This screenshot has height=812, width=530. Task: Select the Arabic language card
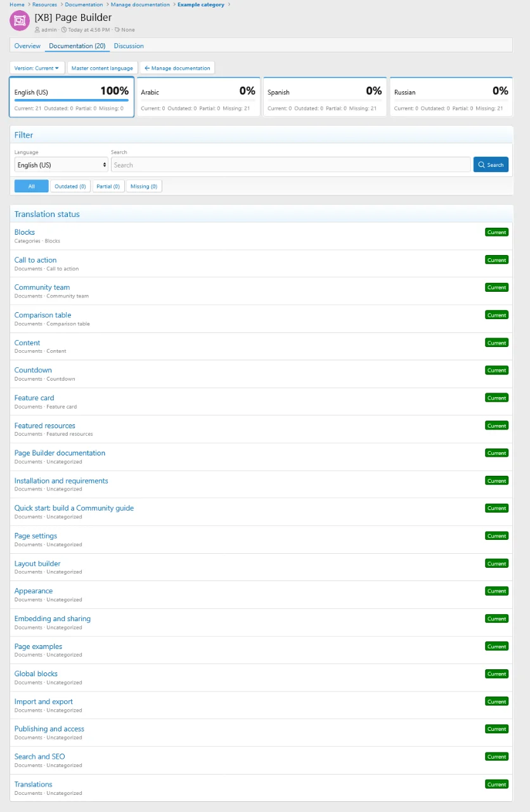pyautogui.click(x=198, y=97)
